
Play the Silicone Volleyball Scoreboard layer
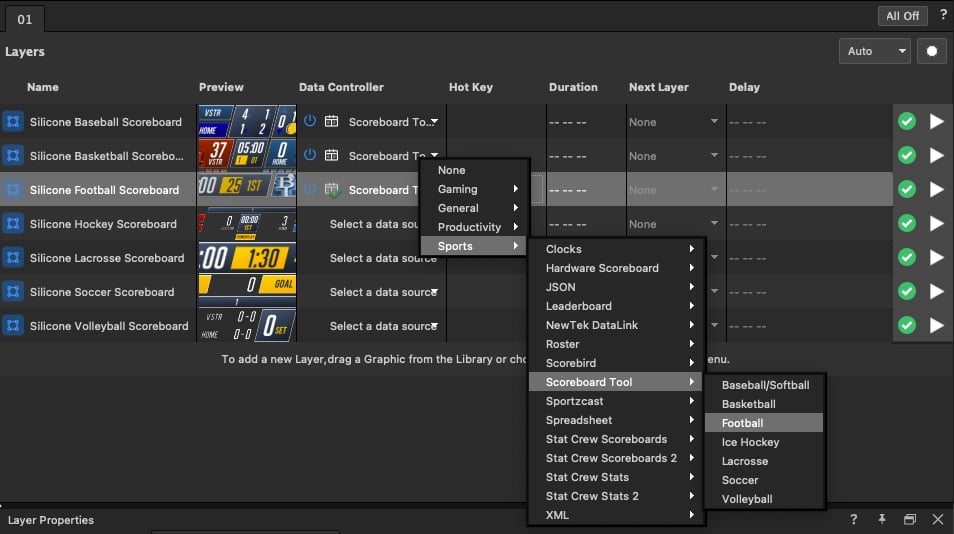(936, 325)
